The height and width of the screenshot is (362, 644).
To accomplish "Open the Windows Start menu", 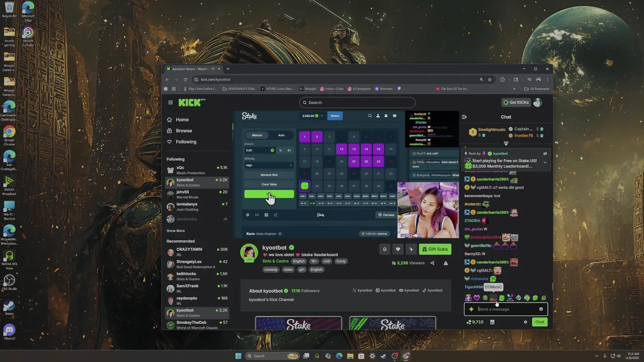I will [x=238, y=356].
